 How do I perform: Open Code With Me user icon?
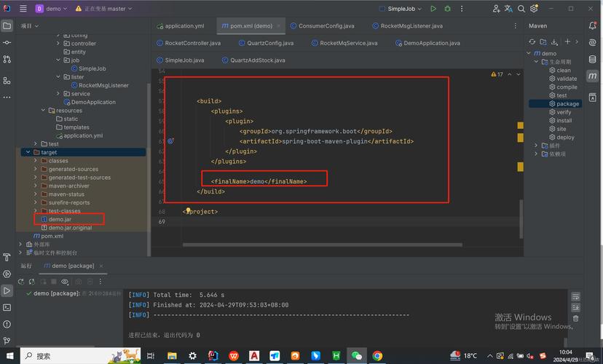coord(496,9)
